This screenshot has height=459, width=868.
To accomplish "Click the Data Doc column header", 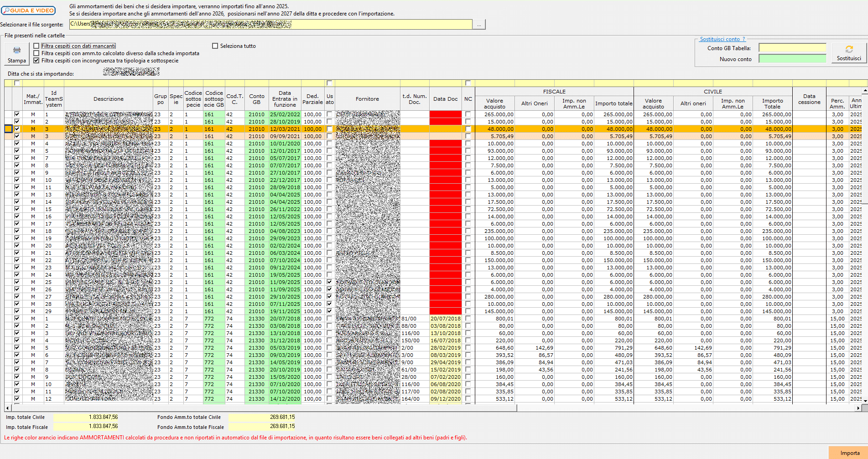I will click(x=446, y=99).
